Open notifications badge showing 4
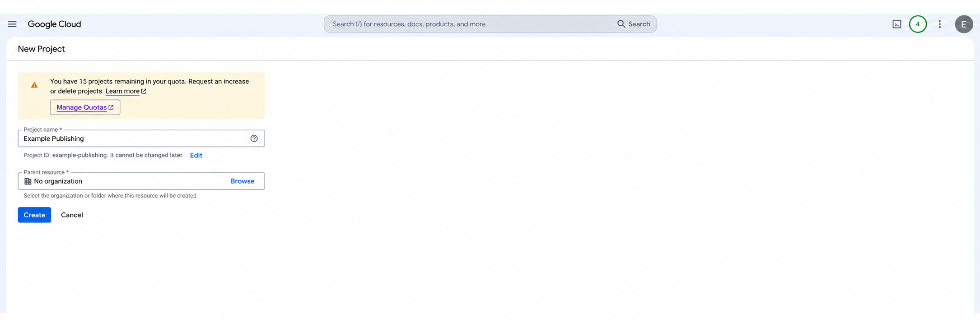Viewport: 980px width, 327px height. point(918,24)
